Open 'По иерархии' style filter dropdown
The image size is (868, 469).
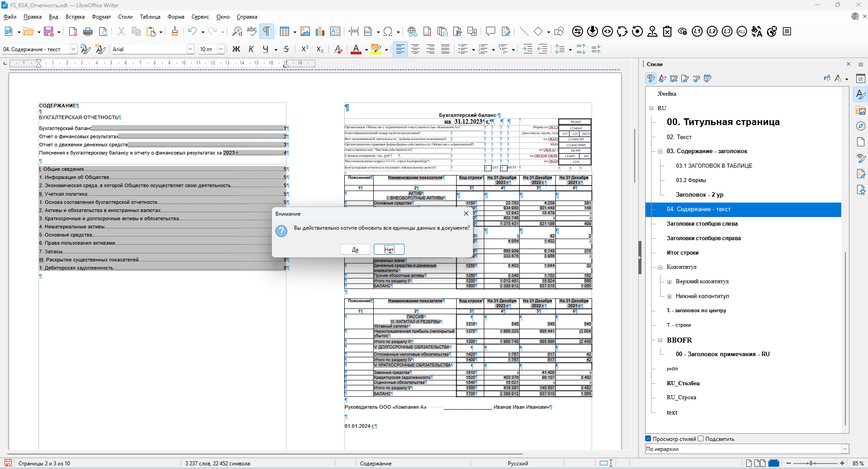click(844, 449)
